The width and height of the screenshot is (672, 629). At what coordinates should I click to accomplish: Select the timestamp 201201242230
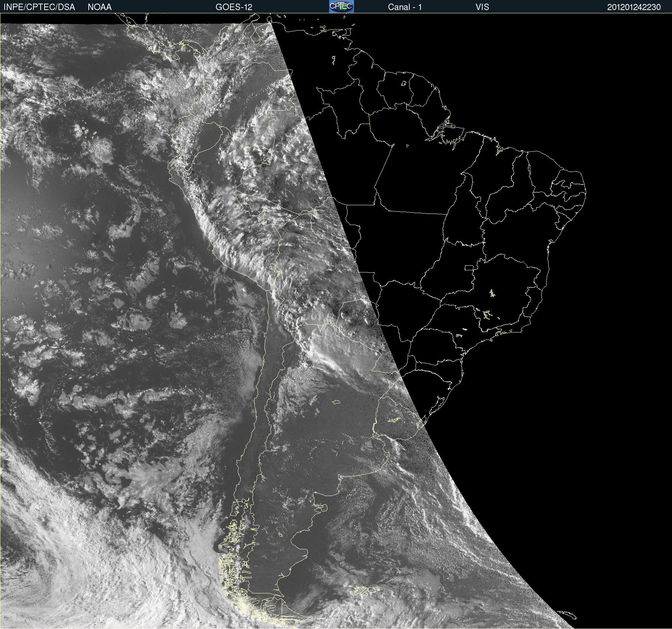(x=634, y=7)
